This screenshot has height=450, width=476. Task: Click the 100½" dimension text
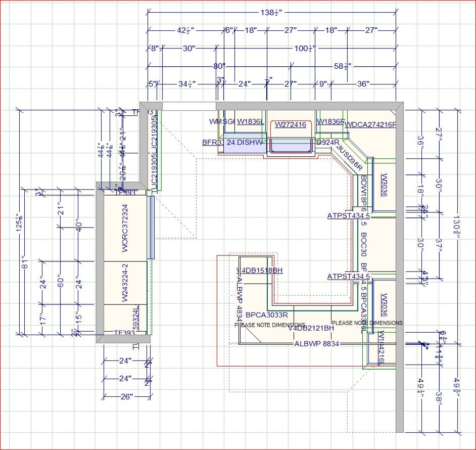[305, 49]
